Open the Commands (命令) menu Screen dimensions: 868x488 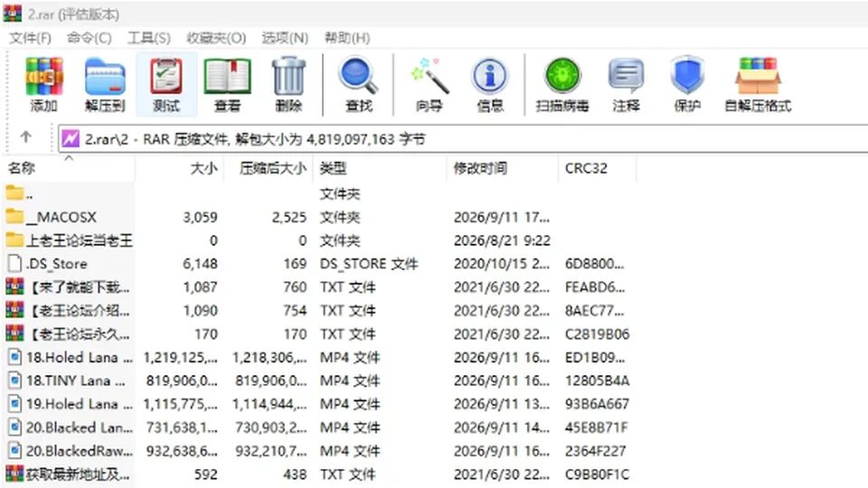click(x=90, y=38)
